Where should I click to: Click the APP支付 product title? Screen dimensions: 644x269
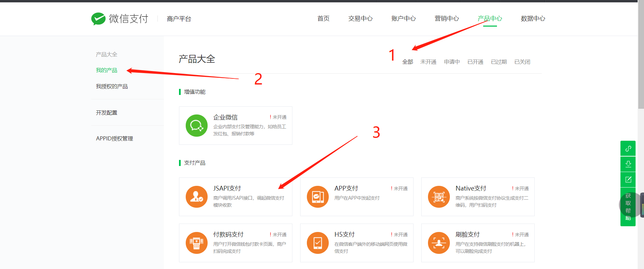pyautogui.click(x=346, y=188)
